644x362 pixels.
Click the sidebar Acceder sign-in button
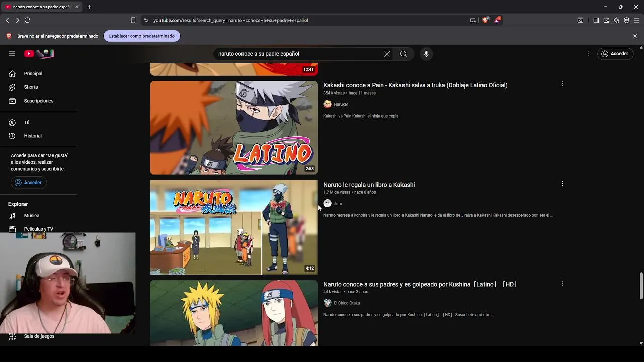click(29, 183)
